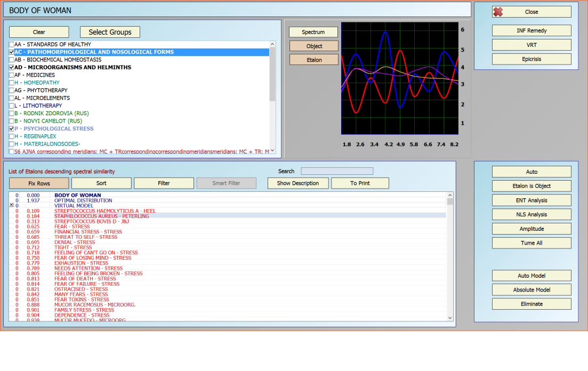Screen dimensions: 588x371
Task: Click the VRT button
Action: (531, 45)
